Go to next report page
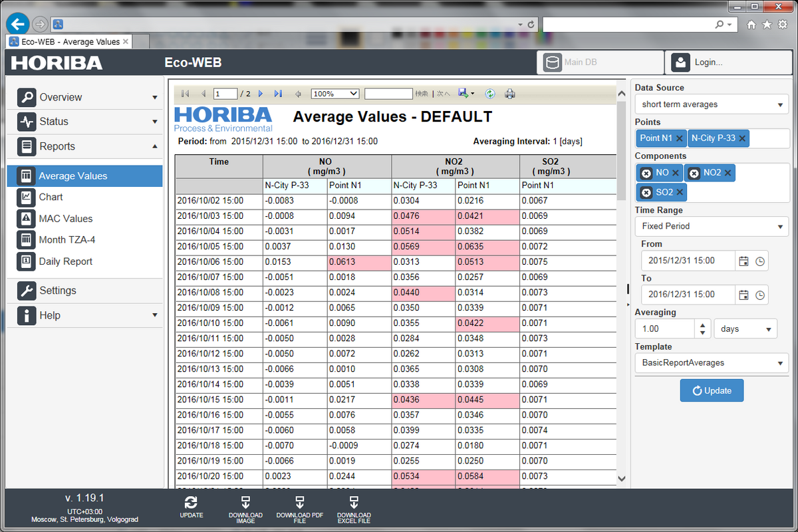Viewport: 798px width, 532px height. pos(261,94)
